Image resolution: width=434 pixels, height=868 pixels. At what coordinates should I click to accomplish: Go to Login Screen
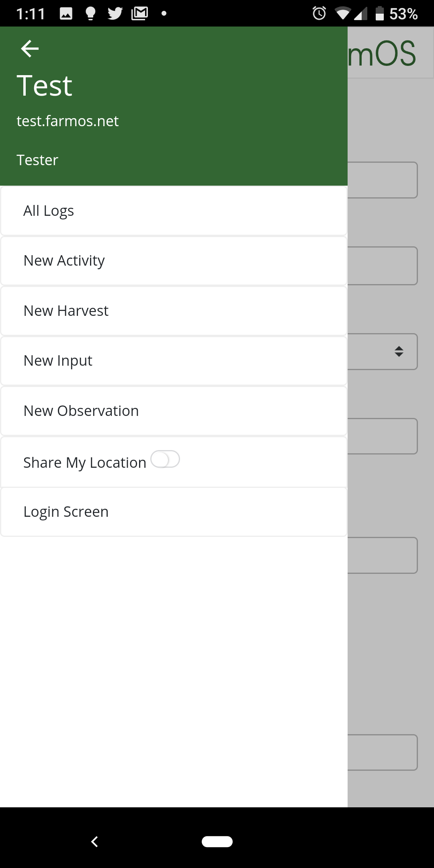[x=174, y=512]
